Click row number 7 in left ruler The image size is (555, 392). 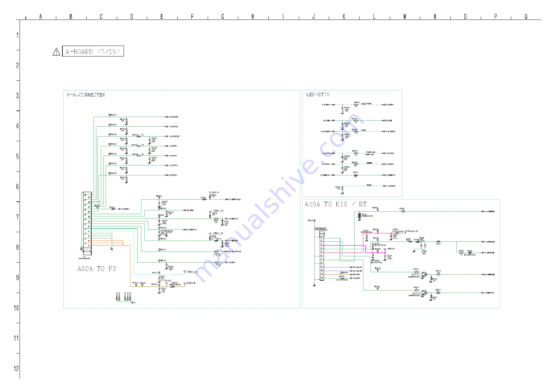(17, 217)
